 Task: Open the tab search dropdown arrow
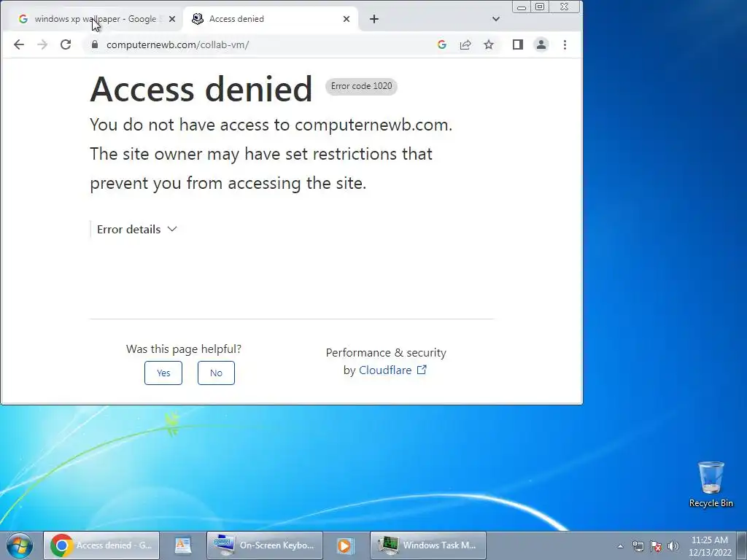[496, 19]
